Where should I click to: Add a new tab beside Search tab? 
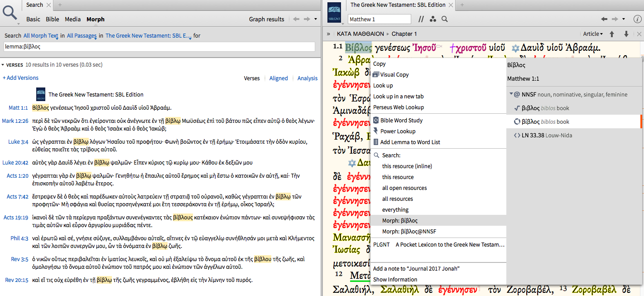click(x=60, y=5)
